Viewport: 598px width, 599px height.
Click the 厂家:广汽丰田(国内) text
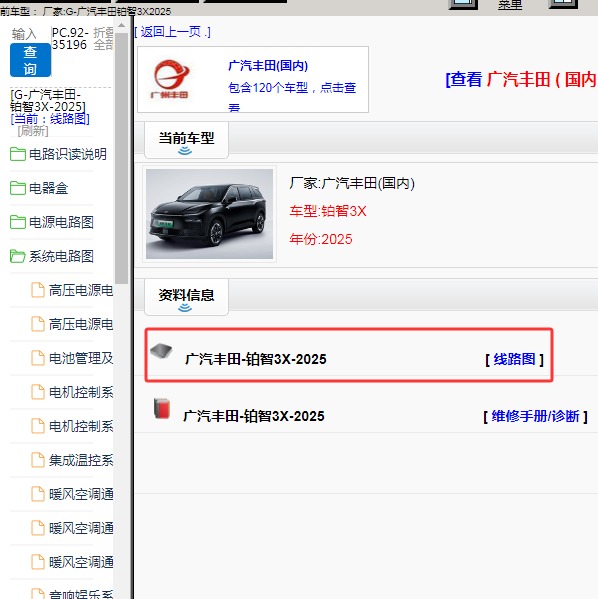[352, 183]
